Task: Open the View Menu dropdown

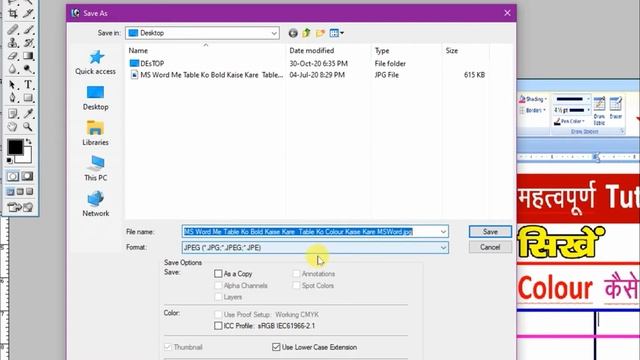Action: 337,33
